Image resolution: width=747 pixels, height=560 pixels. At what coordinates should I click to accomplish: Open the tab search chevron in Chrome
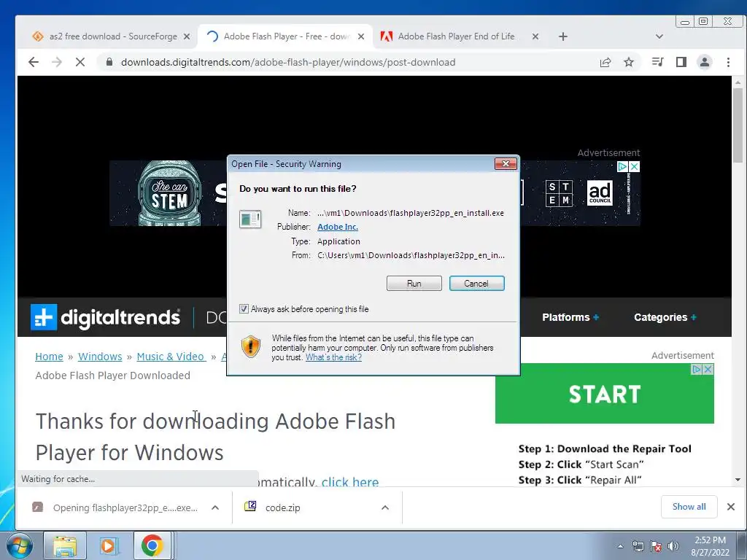pos(659,36)
